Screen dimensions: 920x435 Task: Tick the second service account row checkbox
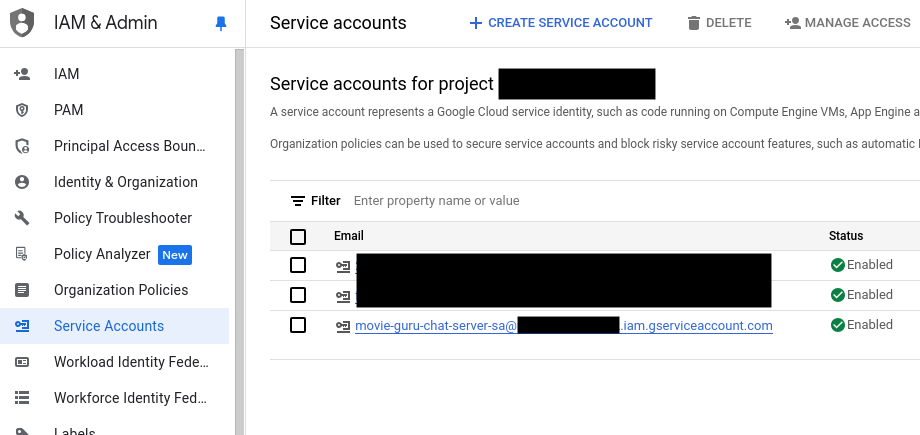pyautogui.click(x=298, y=295)
